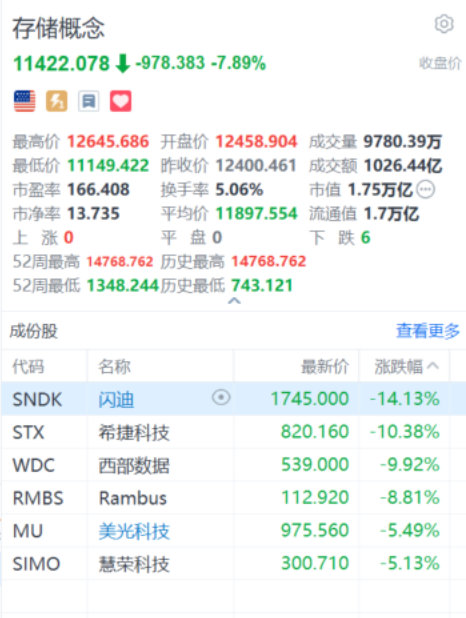466x618 pixels.
Task: Select the MU ticker code
Action: 28,531
